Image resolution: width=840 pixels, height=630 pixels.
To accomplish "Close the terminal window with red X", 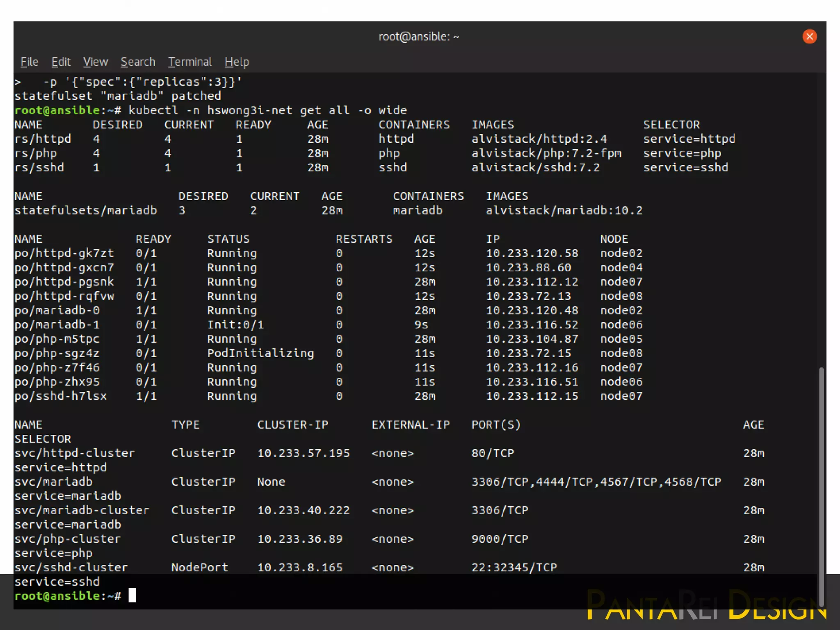I will pyautogui.click(x=809, y=37).
